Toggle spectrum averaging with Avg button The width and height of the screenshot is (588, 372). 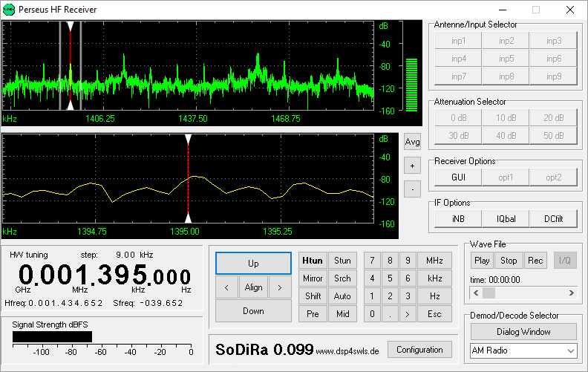(x=412, y=142)
